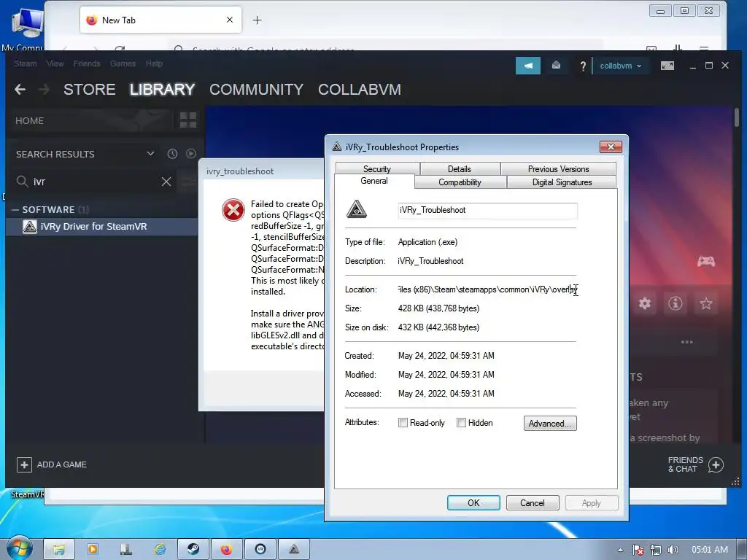
Task: Click the recent activity clock filter
Action: [172, 154]
